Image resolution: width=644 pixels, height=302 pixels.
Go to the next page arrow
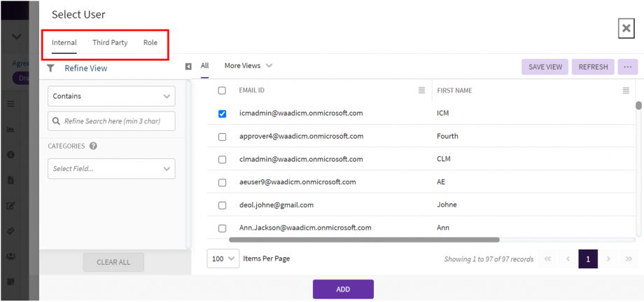[x=608, y=259]
